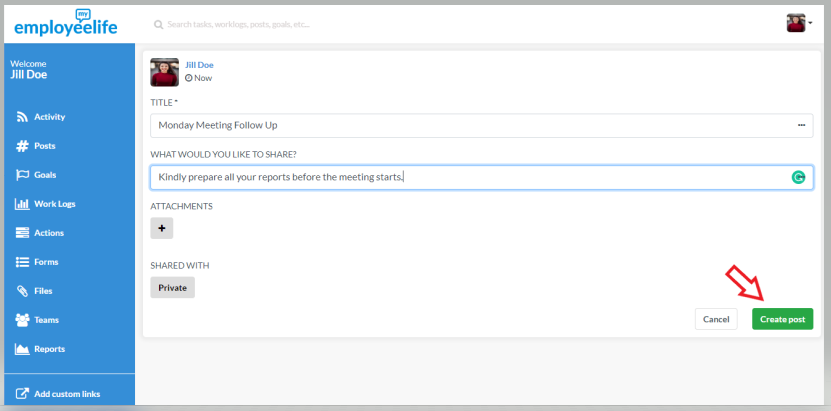Open the Reports area chart icon
Viewport: 831px width, 411px height.
(22, 349)
